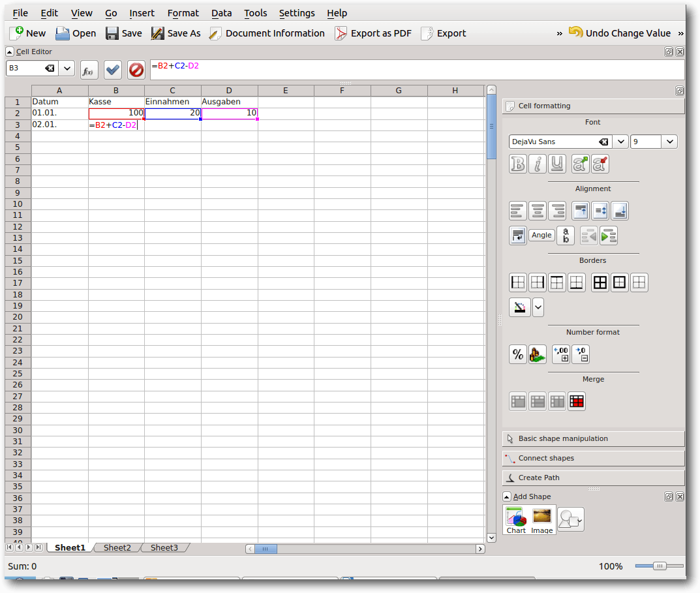Click the Export as PDF button
Viewport: 700px width, 593px height.
point(373,33)
